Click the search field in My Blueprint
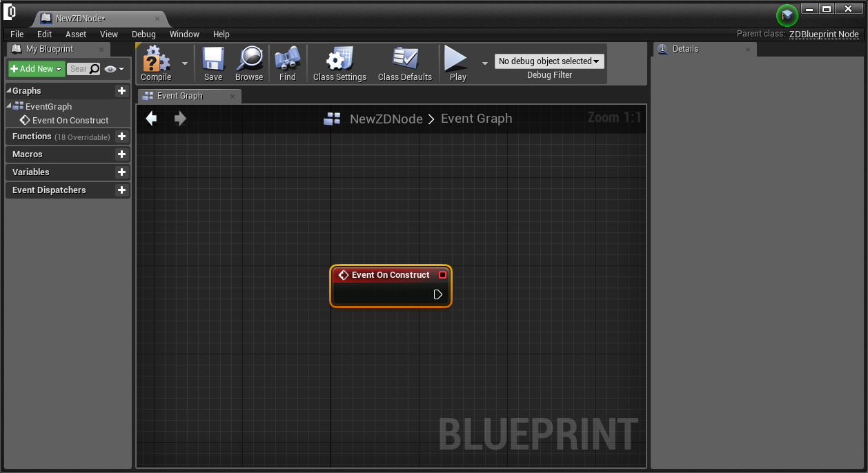868x473 pixels. coord(78,69)
